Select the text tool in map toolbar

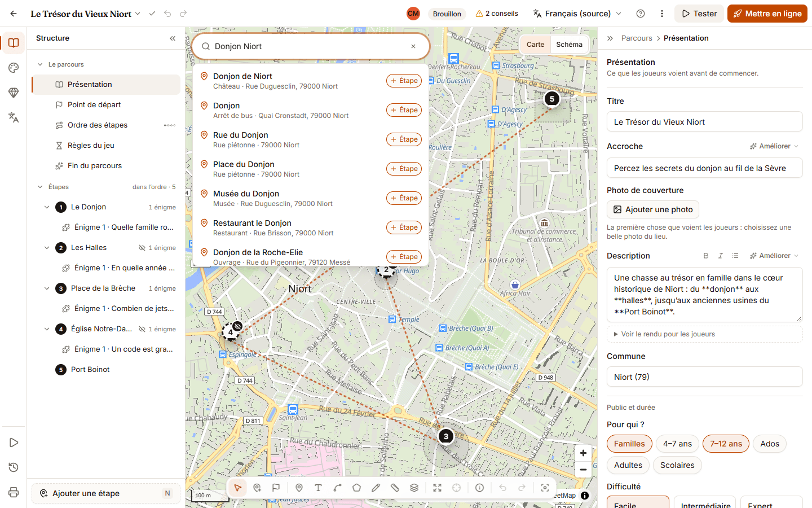click(319, 488)
